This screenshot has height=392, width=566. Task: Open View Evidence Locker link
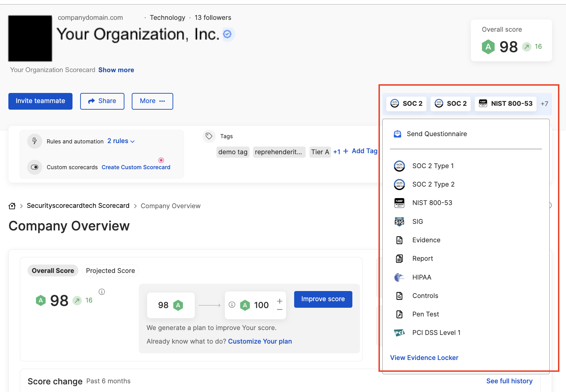coord(424,358)
